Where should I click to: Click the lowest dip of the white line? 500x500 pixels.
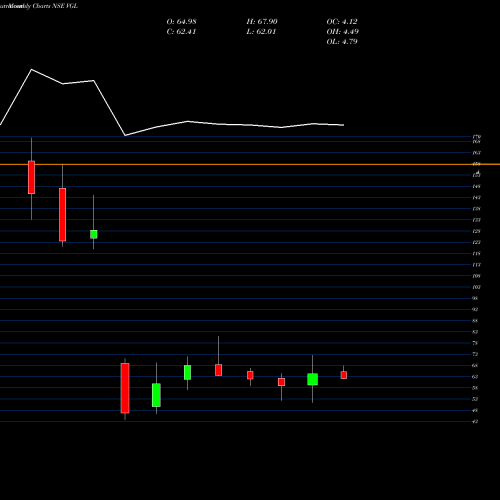pos(125,136)
